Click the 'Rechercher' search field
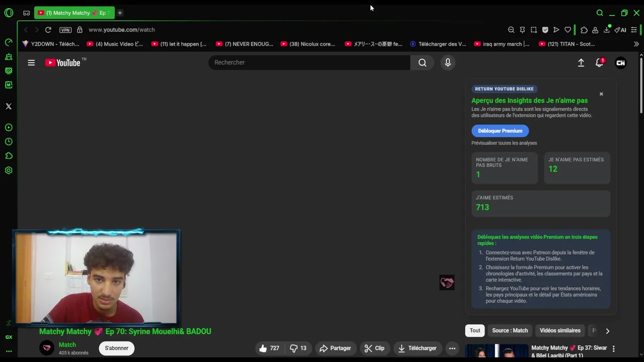644x362 pixels. tap(309, 62)
